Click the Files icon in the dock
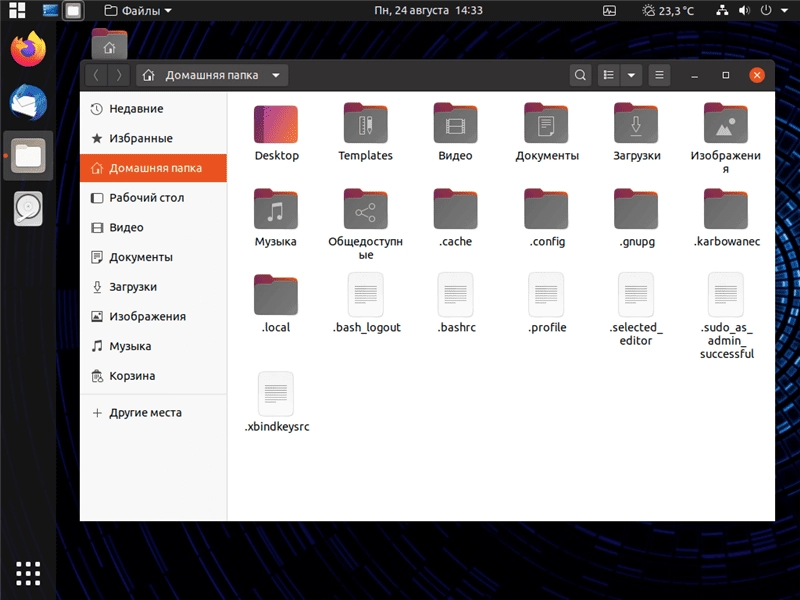 tap(29, 156)
